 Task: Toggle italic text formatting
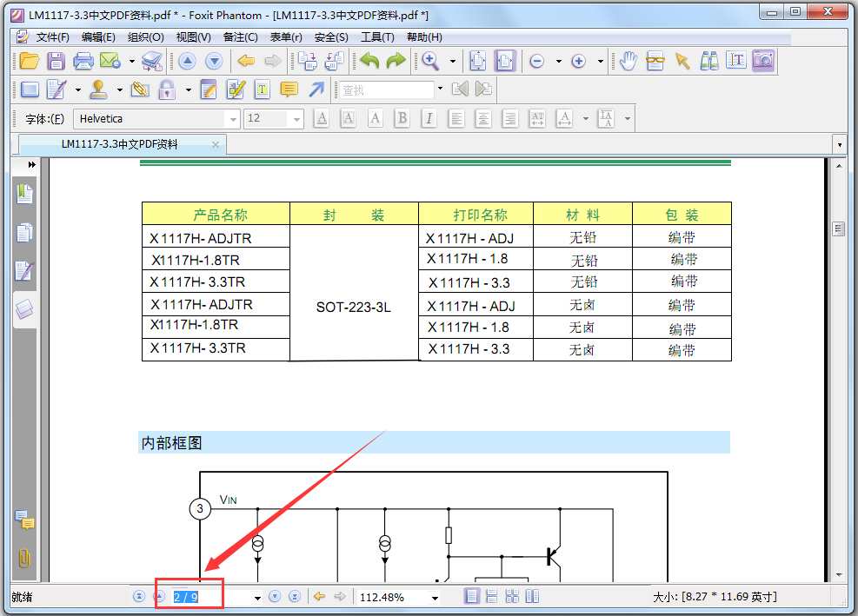[429, 119]
